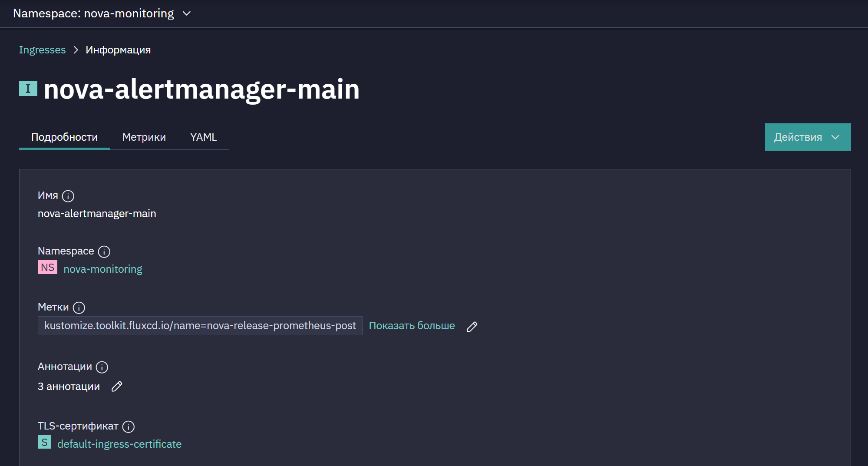868x466 pixels.
Task: Switch to the YAML tab
Action: 203,137
